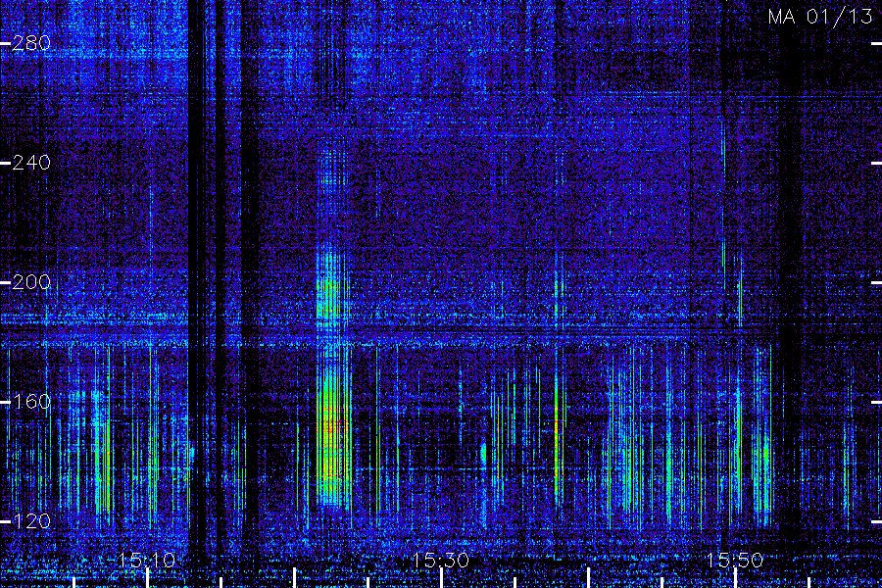Click the 280 frequency axis label
The image size is (882, 588).
coord(31,43)
